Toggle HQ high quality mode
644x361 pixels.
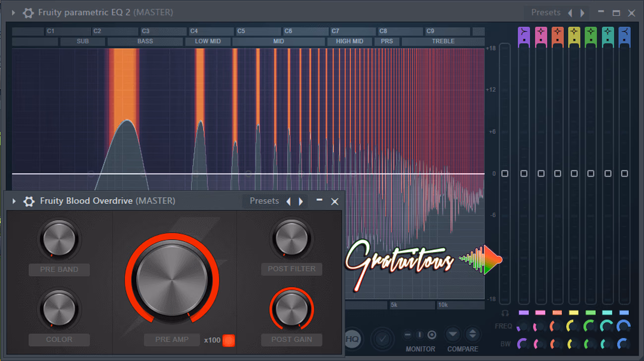pyautogui.click(x=352, y=339)
